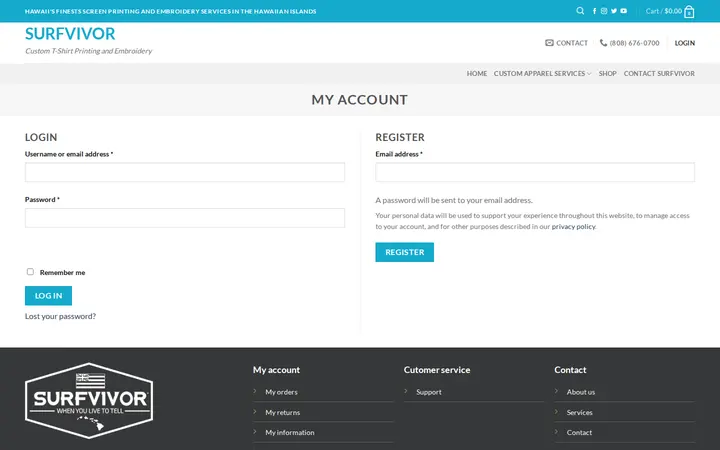
Task: Click the phone handset icon
Action: coord(603,43)
